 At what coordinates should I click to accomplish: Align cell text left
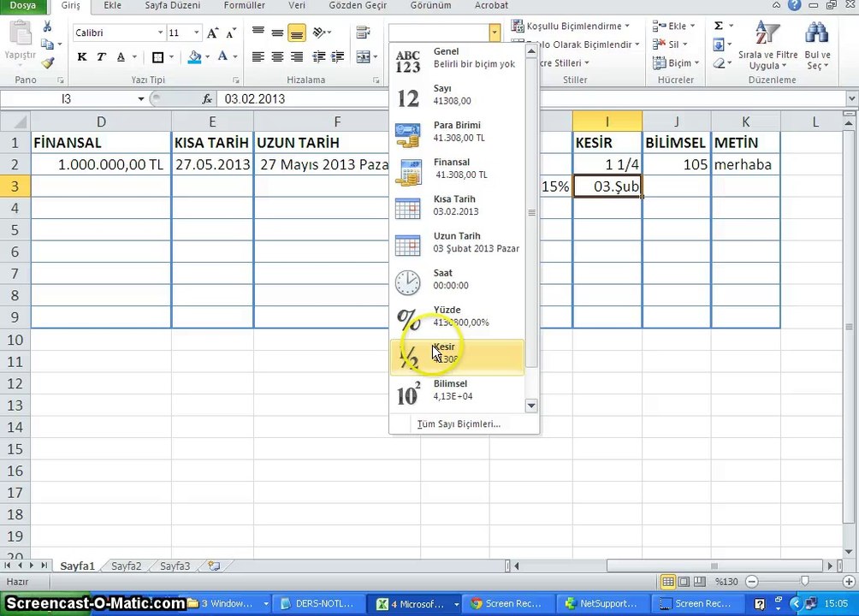pos(258,56)
